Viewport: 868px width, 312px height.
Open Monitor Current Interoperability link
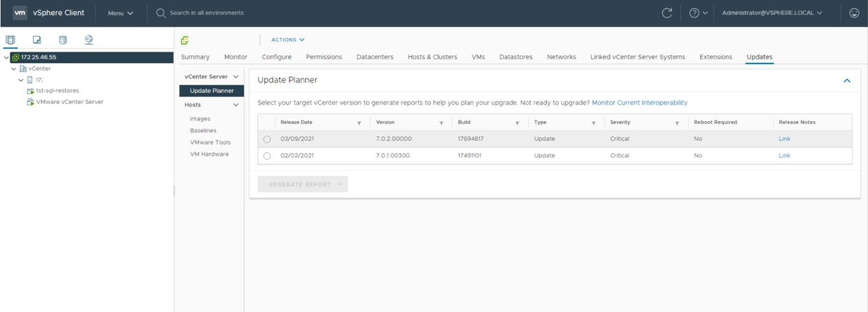pos(640,103)
